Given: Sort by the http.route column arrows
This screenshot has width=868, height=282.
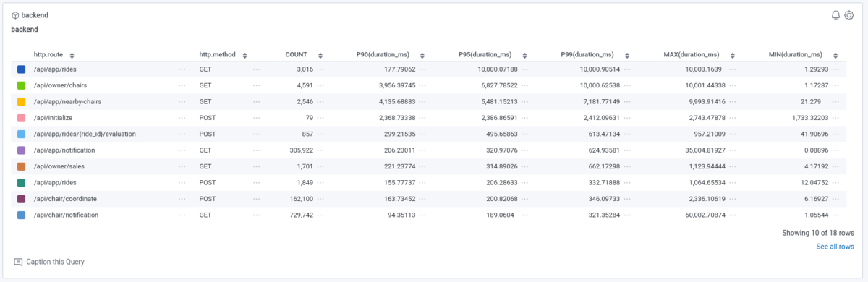Looking at the screenshot, I should [72, 55].
